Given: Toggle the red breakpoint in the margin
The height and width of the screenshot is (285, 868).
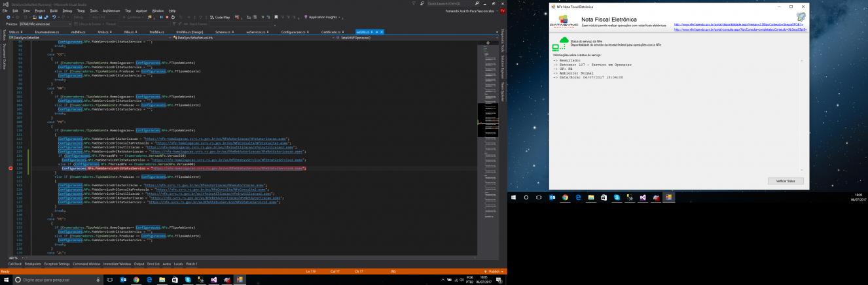Looking at the screenshot, I should (11, 168).
